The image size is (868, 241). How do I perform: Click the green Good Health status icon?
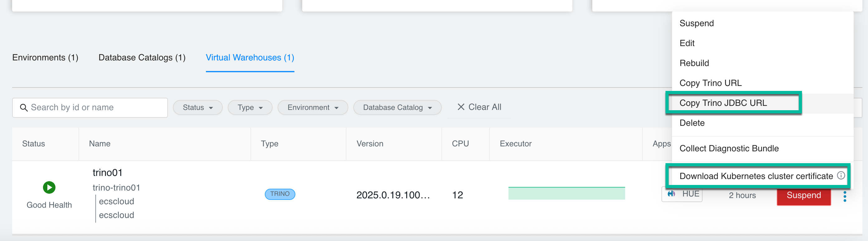pyautogui.click(x=49, y=187)
